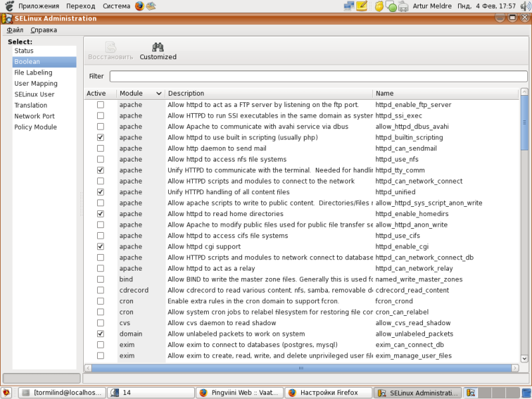This screenshot has height=399, width=532.
Task: Open the volume speaker applet
Action: (x=525, y=6)
